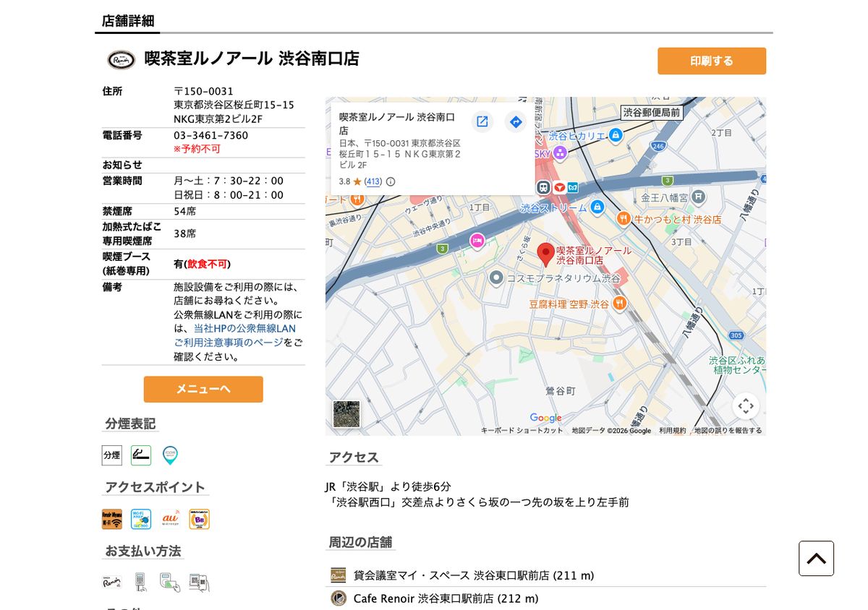Image resolution: width=868 pixels, height=610 pixels.
Task: Click the green cigarette smoking-area icon
Action: (141, 455)
